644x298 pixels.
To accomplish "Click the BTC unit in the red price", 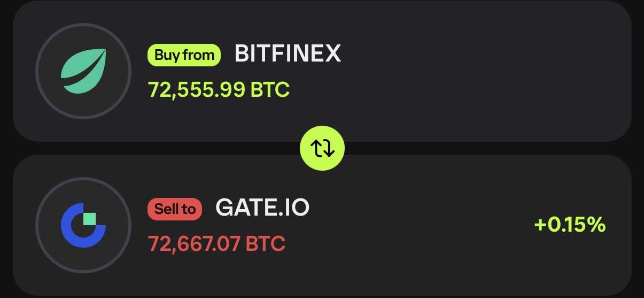I will (x=266, y=243).
